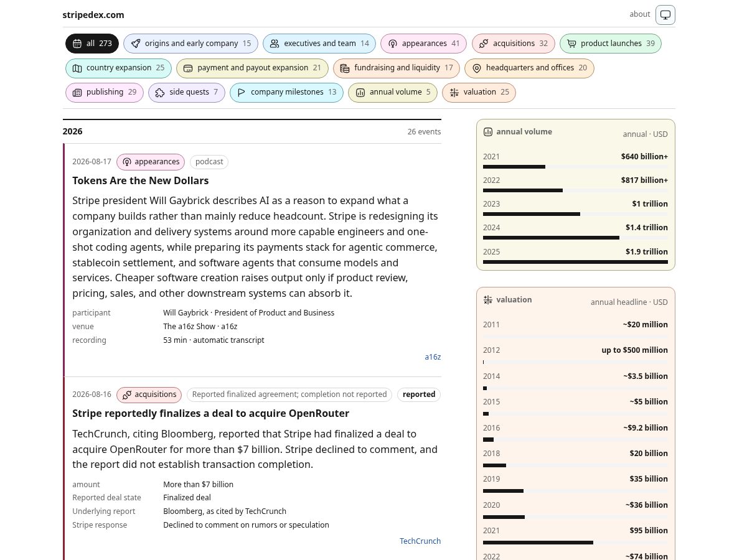This screenshot has width=747, height=560.
Task: Click the scale icon on the valuation filter chip
Action: point(454,92)
